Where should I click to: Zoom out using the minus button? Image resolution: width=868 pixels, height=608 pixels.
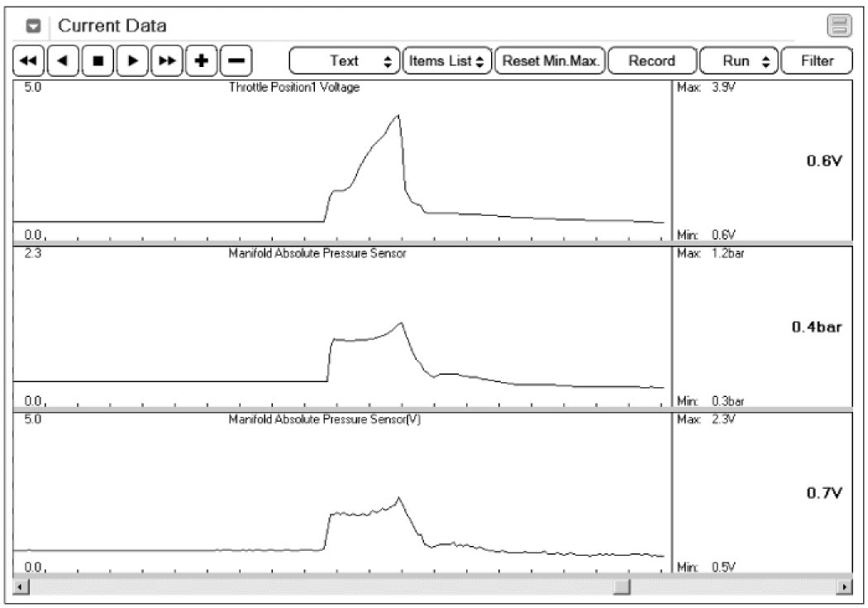coord(236,61)
